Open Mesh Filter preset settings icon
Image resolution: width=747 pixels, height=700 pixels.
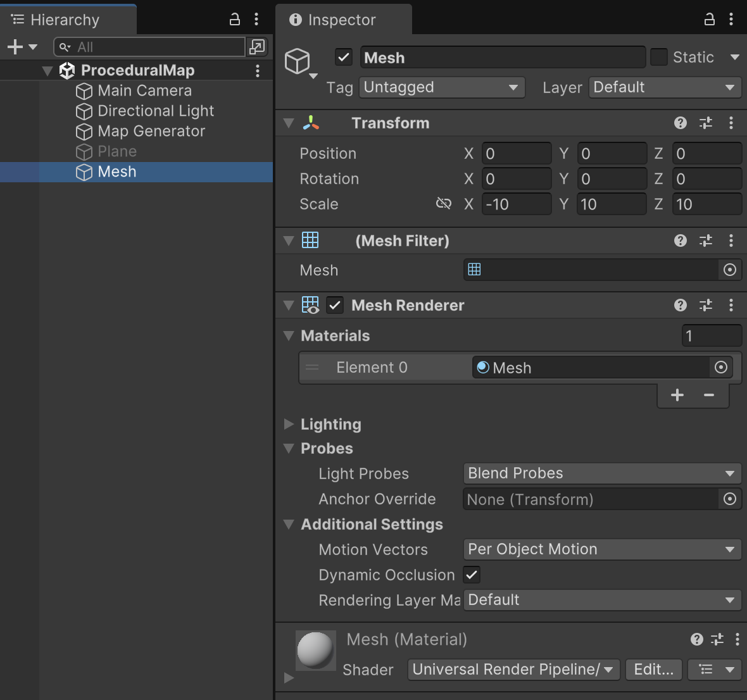click(x=706, y=241)
